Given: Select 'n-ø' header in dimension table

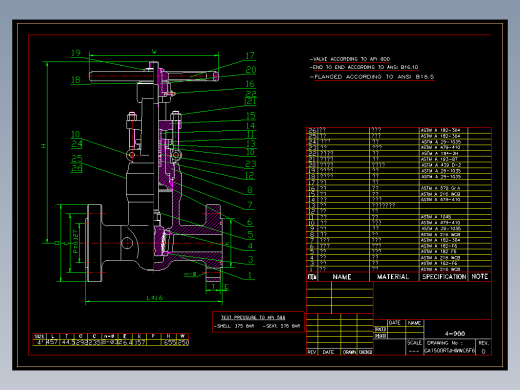Looking at the screenshot, I should click(109, 336).
